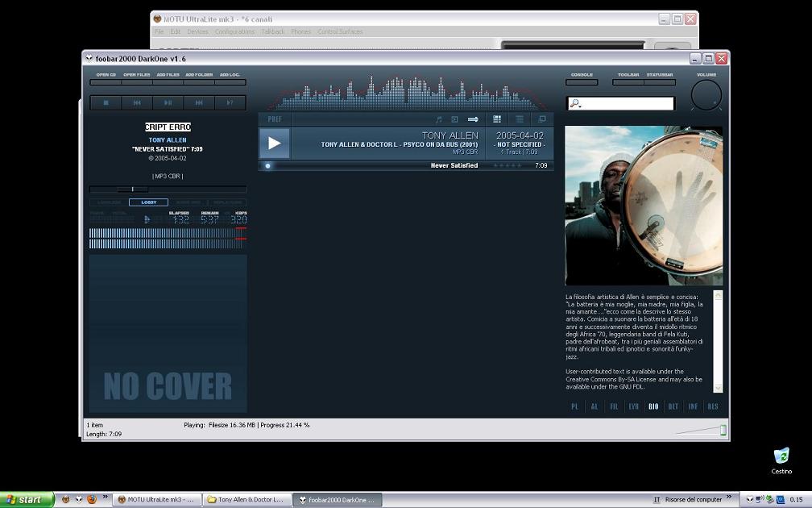Open the LYR panel tab

click(x=634, y=406)
